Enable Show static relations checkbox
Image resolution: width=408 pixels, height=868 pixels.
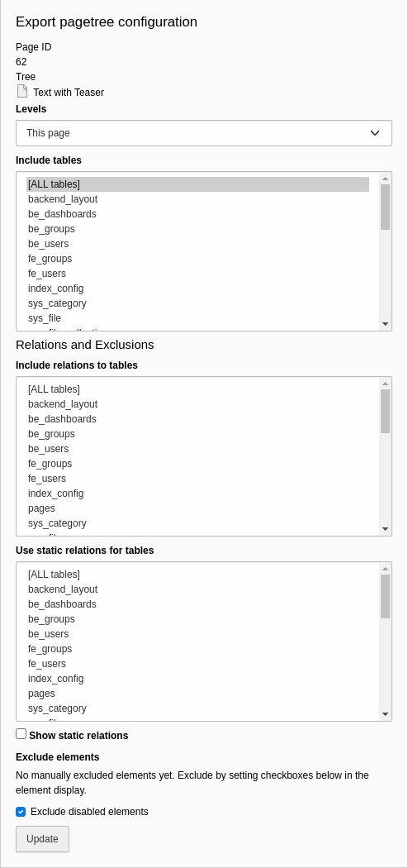coord(21,734)
